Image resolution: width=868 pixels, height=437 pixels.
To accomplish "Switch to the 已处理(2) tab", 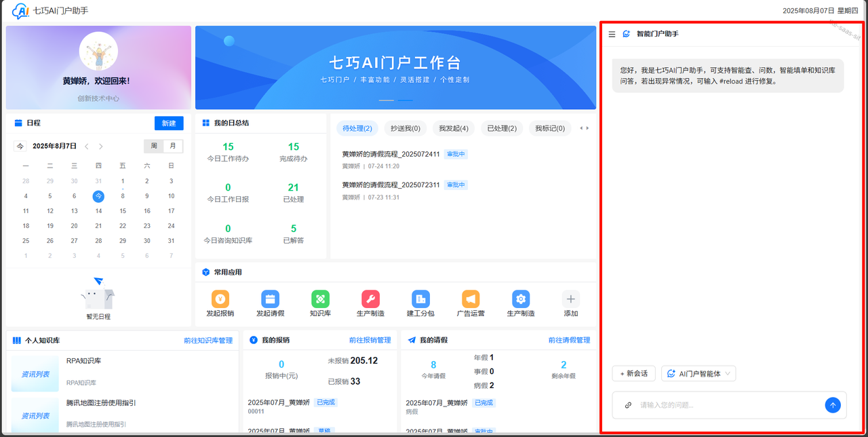I will click(x=502, y=128).
